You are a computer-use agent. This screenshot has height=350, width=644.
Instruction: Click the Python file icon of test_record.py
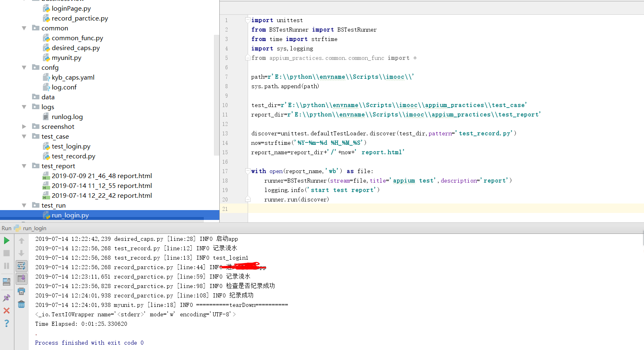point(46,156)
